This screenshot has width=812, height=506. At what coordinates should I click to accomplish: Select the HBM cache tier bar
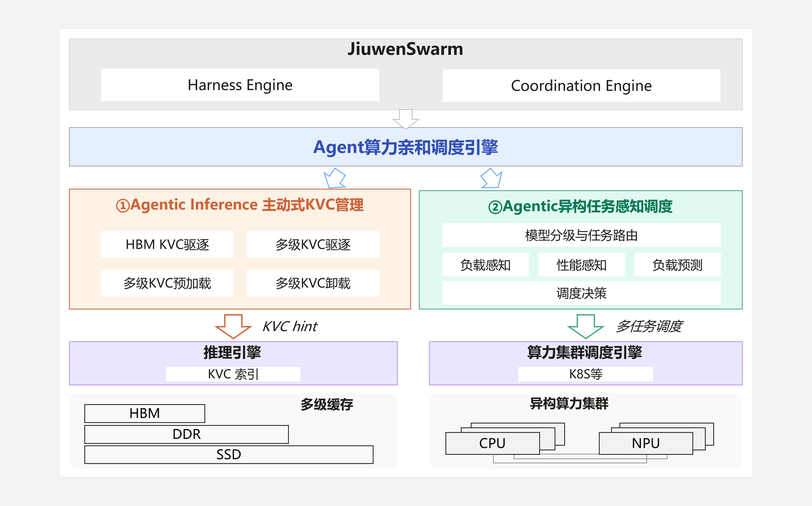(x=145, y=414)
